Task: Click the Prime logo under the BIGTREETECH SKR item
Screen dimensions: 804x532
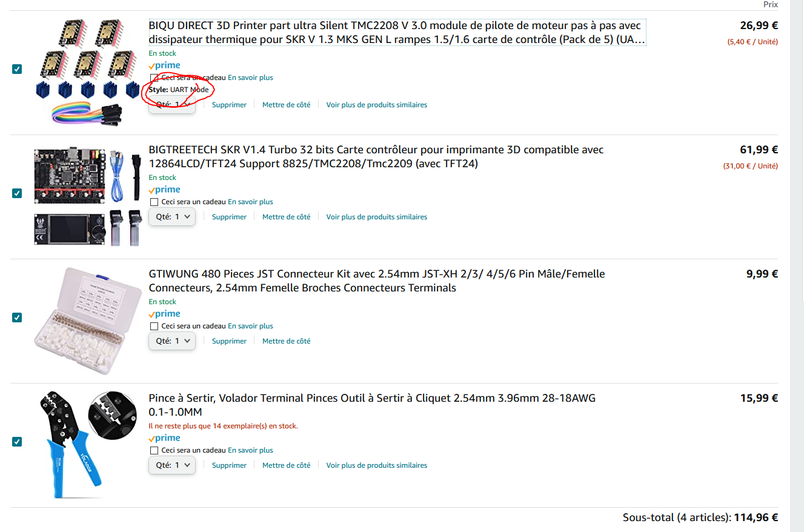Action: pyautogui.click(x=164, y=190)
